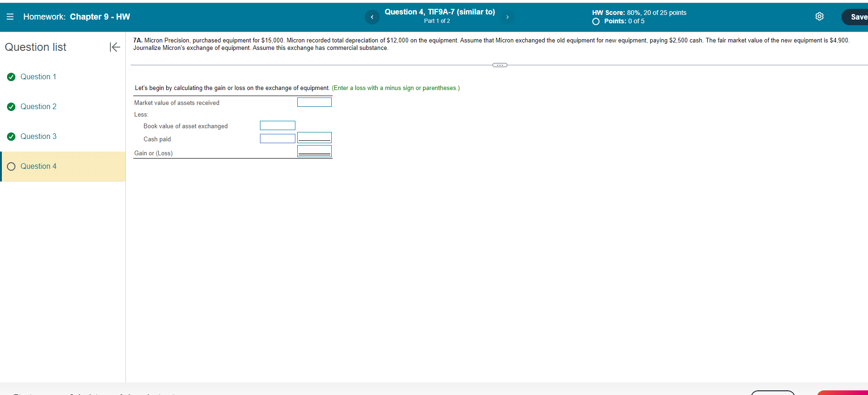Click Question 3 green checkmark icon
Screen dimensions: 868x395
(11, 137)
